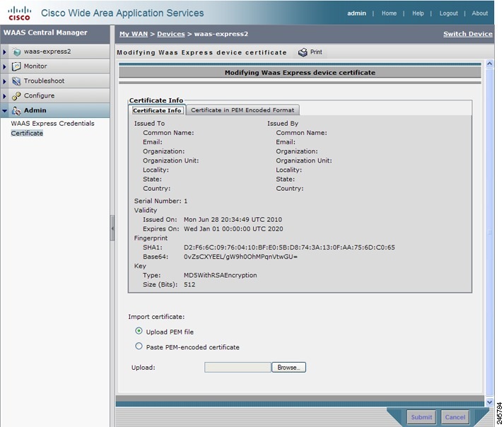Image resolution: width=504 pixels, height=427 pixels.
Task: Open the Admin menu
Action: [35, 110]
